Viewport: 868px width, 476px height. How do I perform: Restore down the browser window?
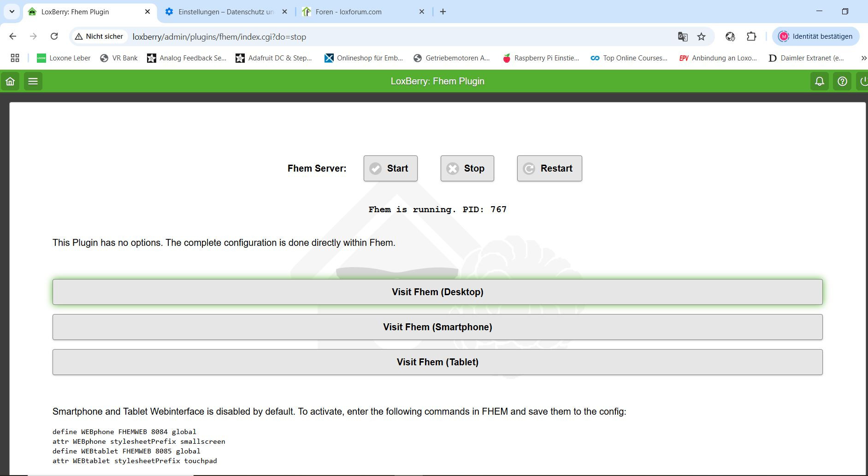845,11
